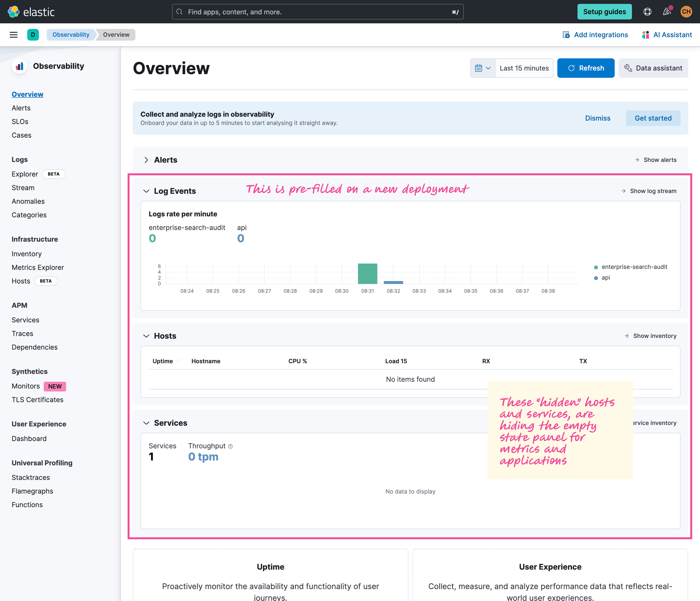The height and width of the screenshot is (601, 700).
Task: Click the CH user avatar
Action: pos(686,12)
